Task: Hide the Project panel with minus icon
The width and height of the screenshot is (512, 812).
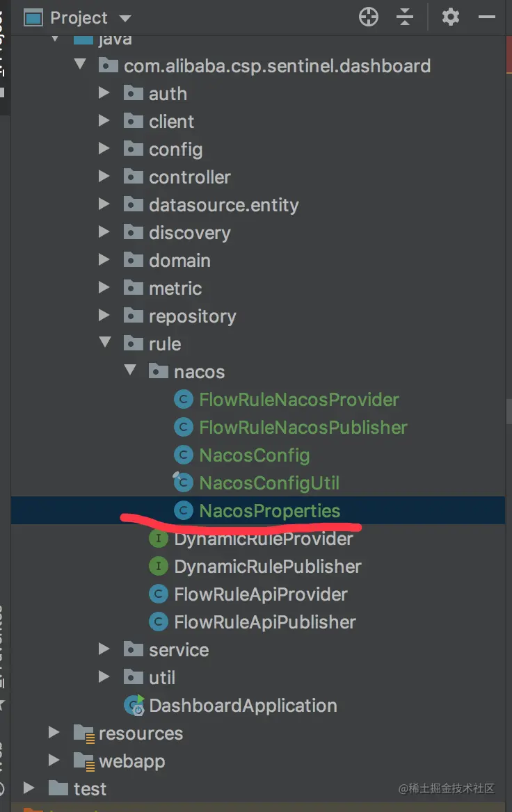Action: (x=486, y=17)
